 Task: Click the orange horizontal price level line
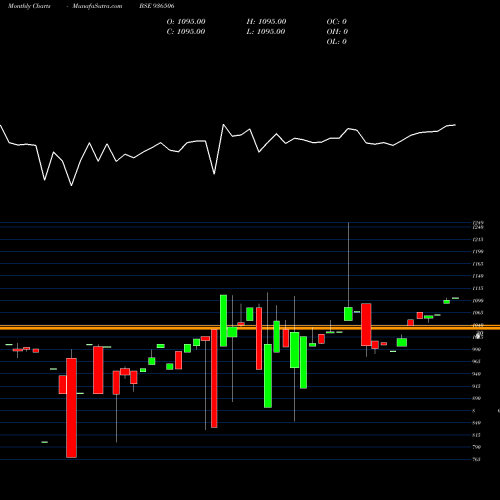(x=250, y=327)
